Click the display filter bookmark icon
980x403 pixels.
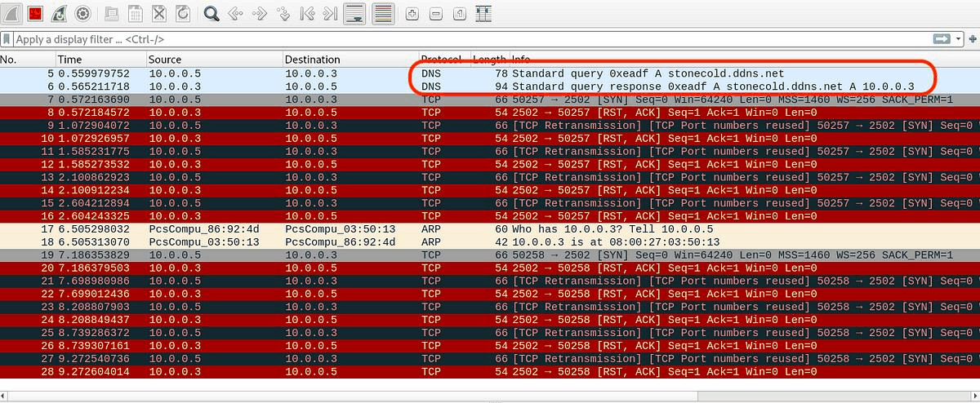pyautogui.click(x=7, y=38)
